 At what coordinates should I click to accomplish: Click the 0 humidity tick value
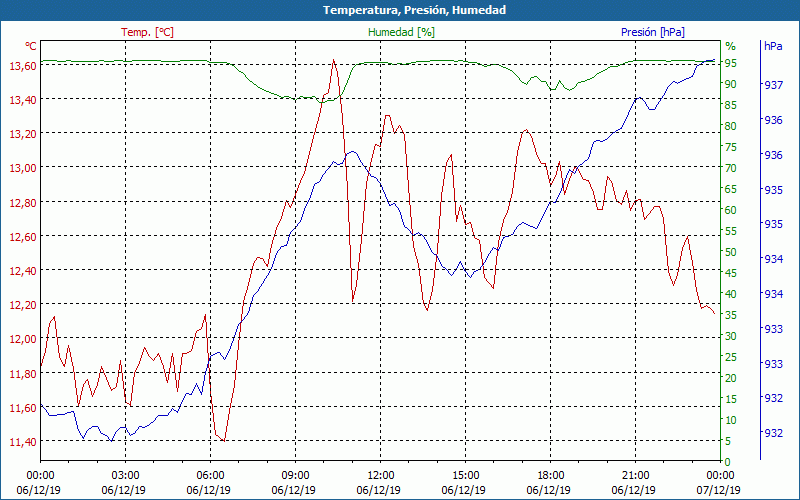(728, 462)
